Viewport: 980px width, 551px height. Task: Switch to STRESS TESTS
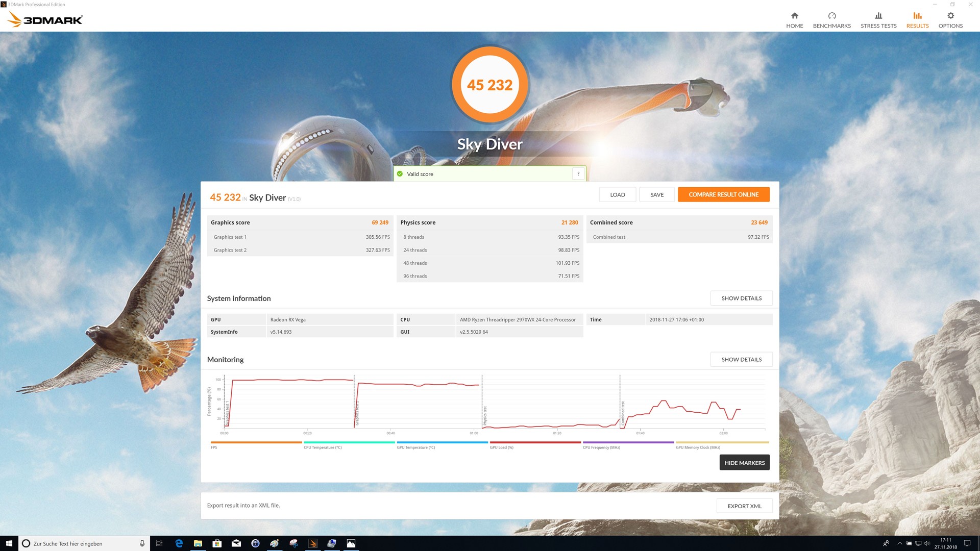(878, 20)
